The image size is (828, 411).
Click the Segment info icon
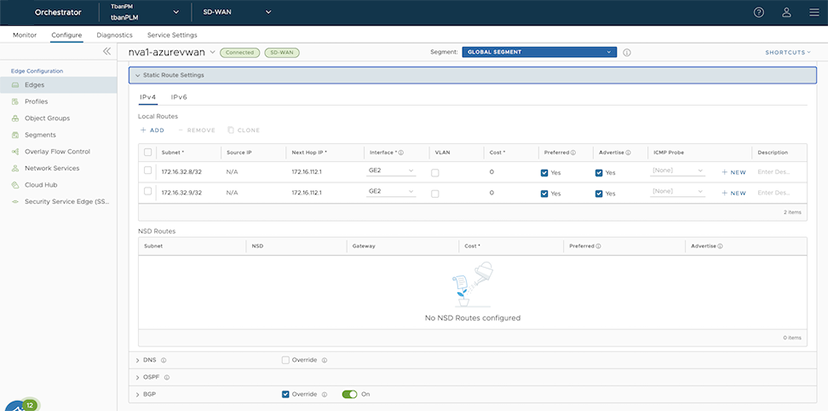click(627, 52)
